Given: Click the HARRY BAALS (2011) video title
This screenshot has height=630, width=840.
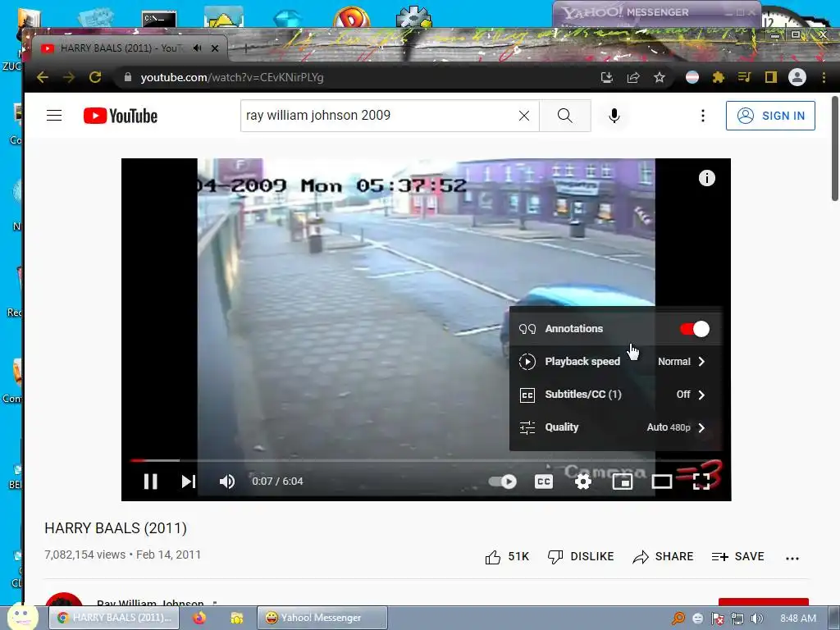Looking at the screenshot, I should pos(116,528).
